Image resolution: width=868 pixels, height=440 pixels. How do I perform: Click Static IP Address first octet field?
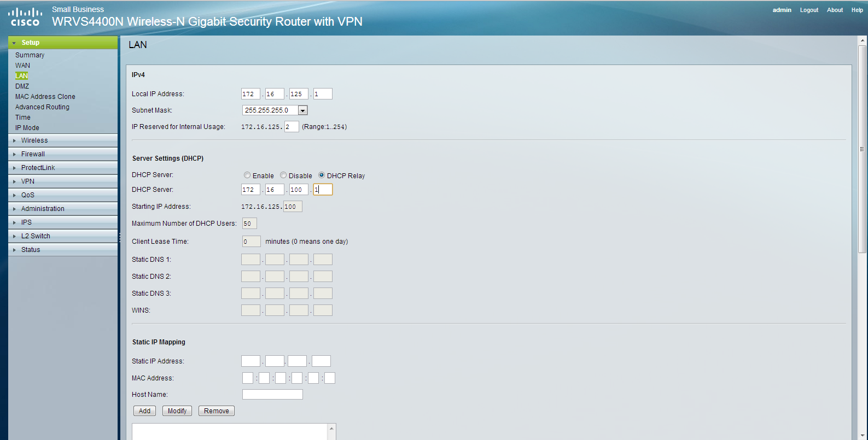click(x=251, y=361)
